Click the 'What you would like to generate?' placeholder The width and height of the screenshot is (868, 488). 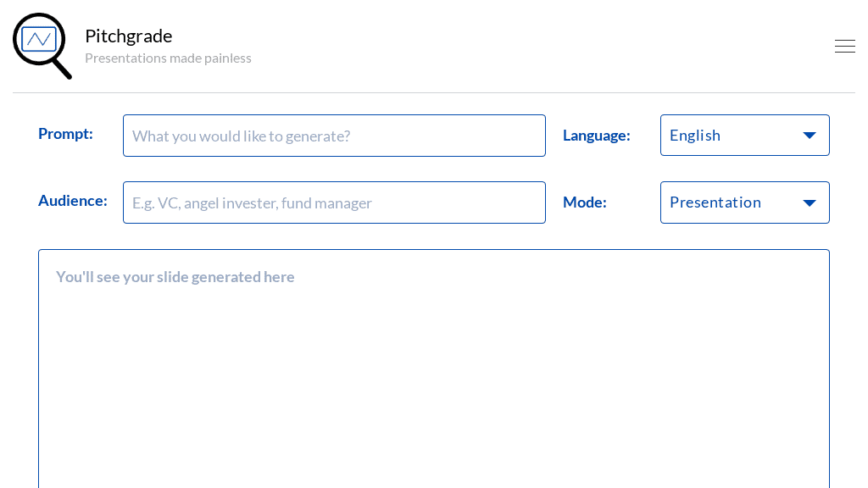[241, 136]
